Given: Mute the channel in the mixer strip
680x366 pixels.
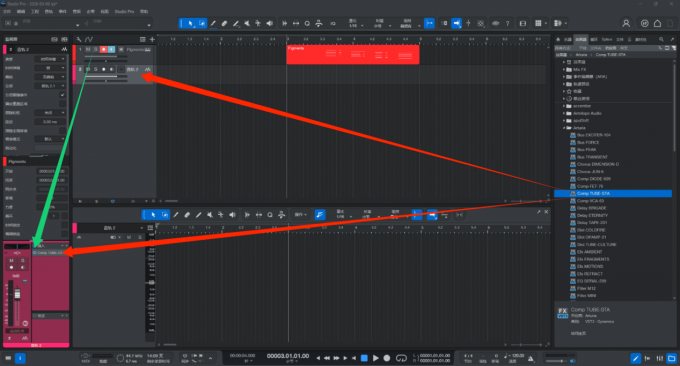Looking at the screenshot, I should tap(11, 261).
